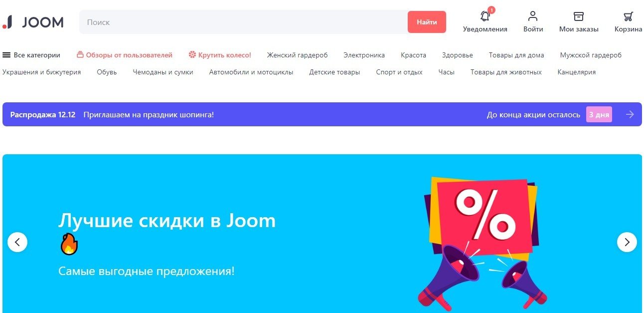Open Товары для животных category
This screenshot has height=313, width=644.
[x=506, y=72]
